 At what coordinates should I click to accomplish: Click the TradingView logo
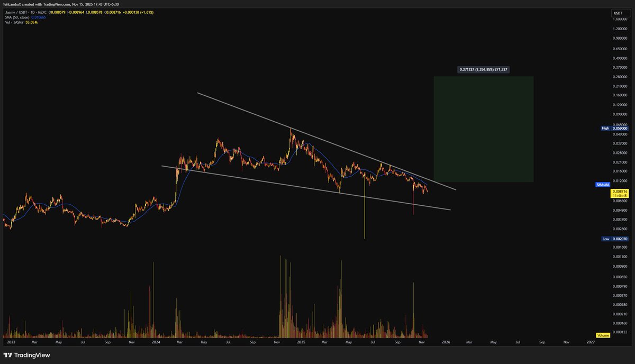click(28, 355)
